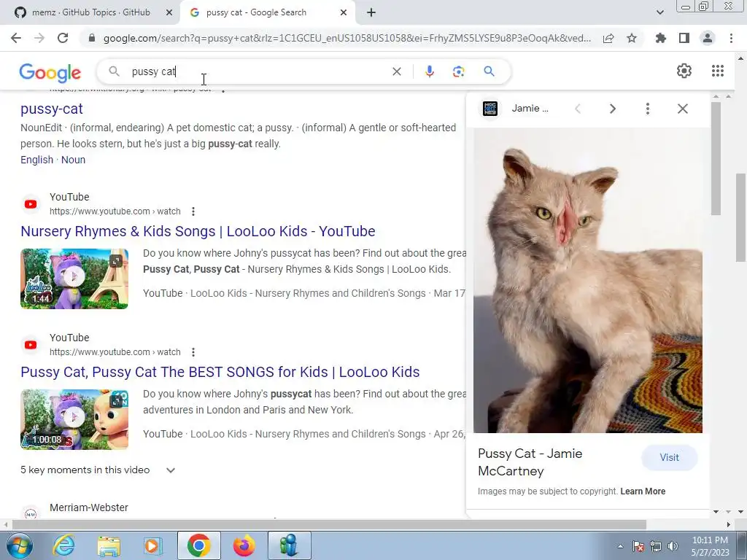Click the image panel vertical scrollbar
This screenshot has width=747, height=560.
pyautogui.click(x=716, y=158)
